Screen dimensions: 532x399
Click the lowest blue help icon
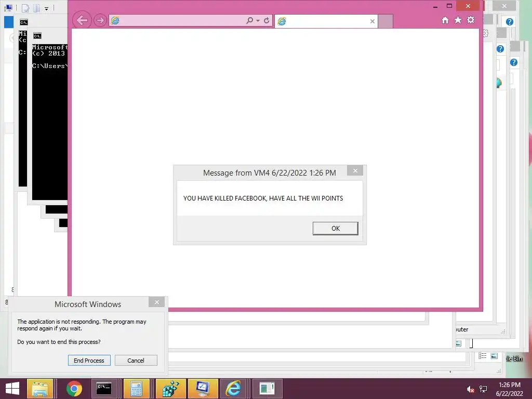pos(514,62)
